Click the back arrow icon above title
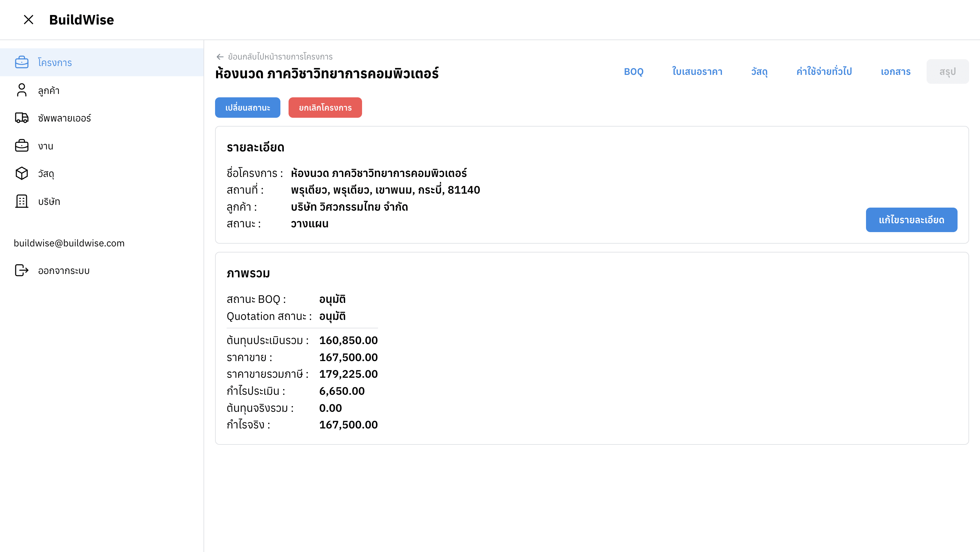The height and width of the screenshot is (552, 980). pyautogui.click(x=220, y=57)
